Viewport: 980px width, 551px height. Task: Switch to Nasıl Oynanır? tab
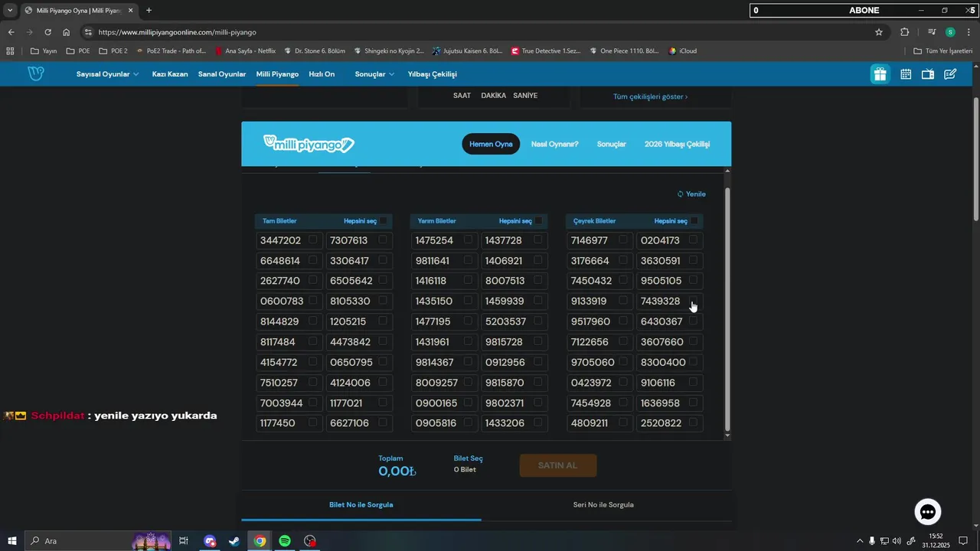point(555,144)
